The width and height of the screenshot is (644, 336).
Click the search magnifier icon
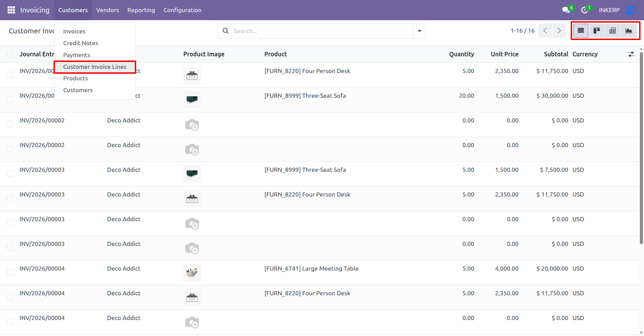click(226, 31)
